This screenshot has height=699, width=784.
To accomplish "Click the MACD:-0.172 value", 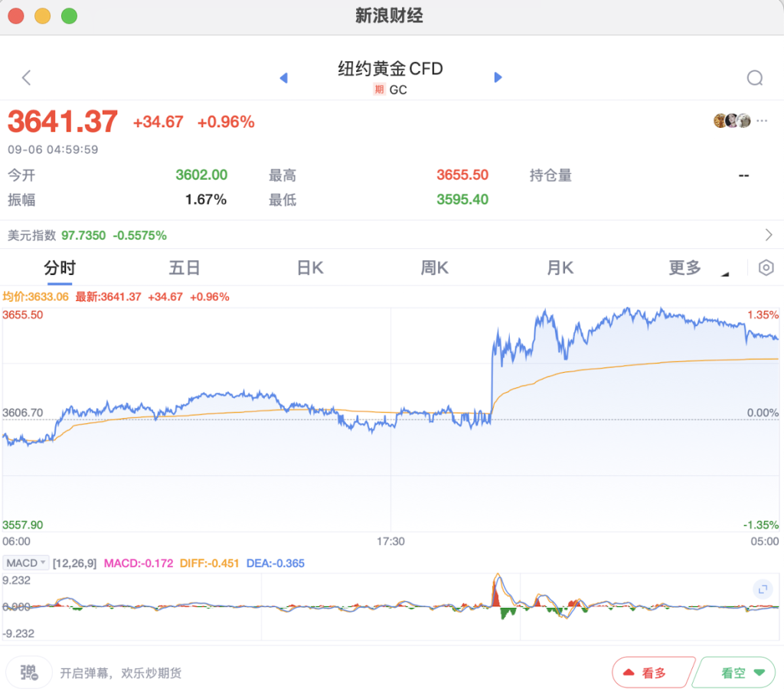I will pos(139,563).
